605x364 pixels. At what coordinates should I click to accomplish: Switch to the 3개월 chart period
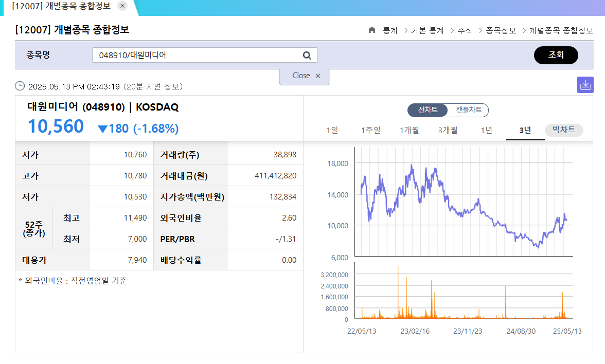447,130
